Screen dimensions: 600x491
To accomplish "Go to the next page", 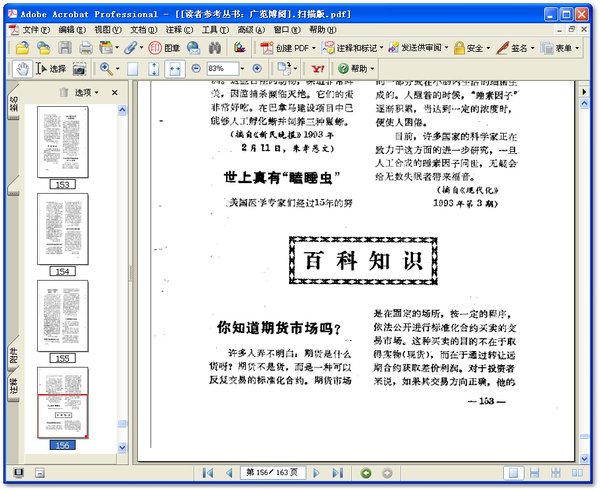I will pyautogui.click(x=316, y=473).
